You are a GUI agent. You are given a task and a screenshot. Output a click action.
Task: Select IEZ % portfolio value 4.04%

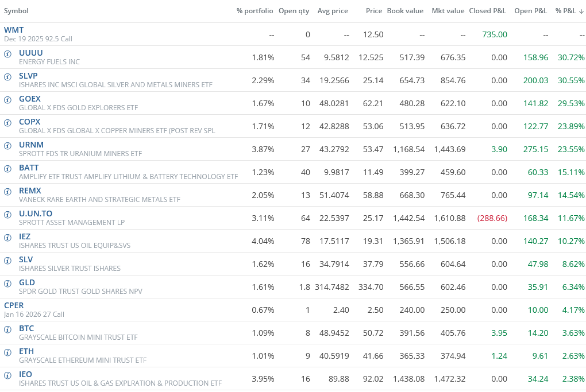tap(263, 241)
